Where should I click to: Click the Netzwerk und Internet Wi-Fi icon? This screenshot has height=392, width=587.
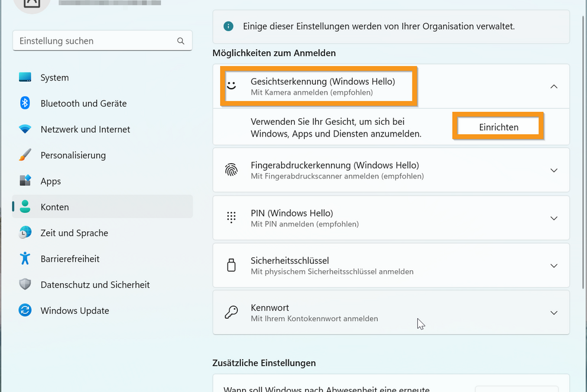[25, 129]
